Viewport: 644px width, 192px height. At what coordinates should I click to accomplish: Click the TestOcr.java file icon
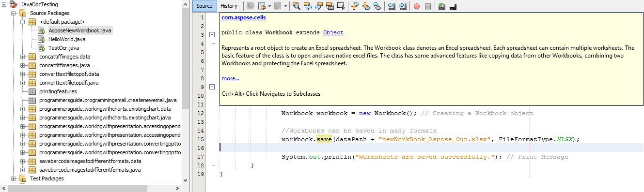(x=42, y=48)
